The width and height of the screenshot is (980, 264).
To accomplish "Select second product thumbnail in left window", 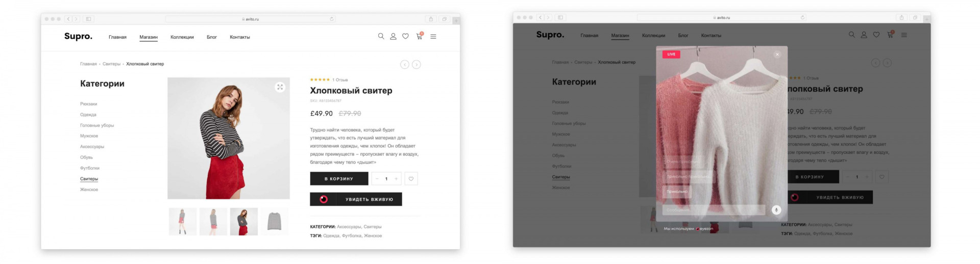I will [x=213, y=222].
